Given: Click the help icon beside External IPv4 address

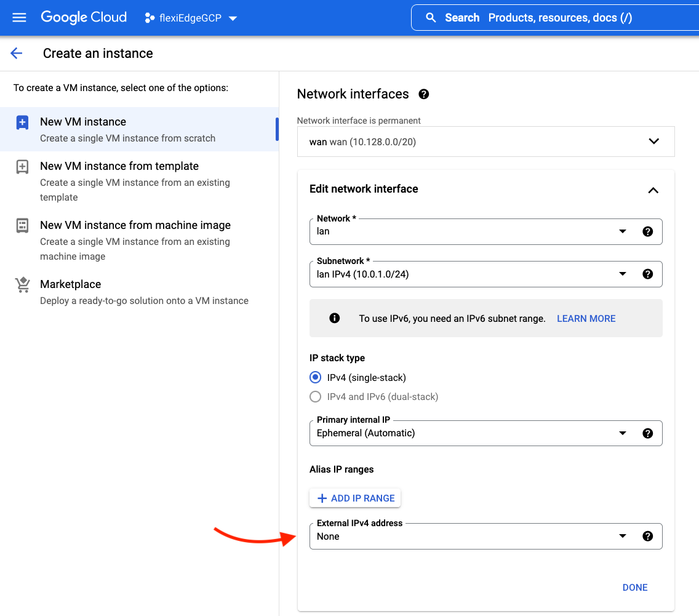Looking at the screenshot, I should pyautogui.click(x=647, y=536).
